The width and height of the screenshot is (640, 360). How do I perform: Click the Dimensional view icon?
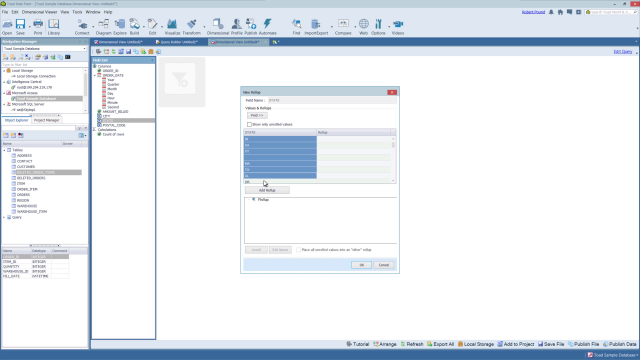(x=218, y=27)
